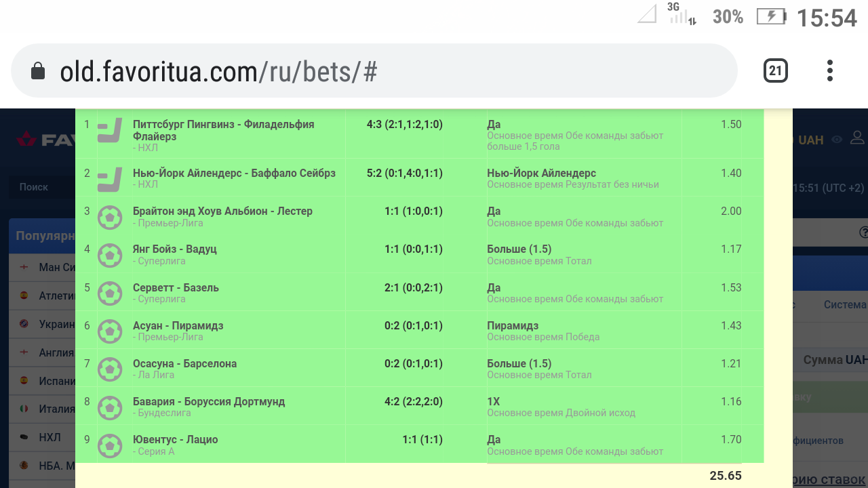Switch to the Система tab in betslip

pyautogui.click(x=845, y=304)
